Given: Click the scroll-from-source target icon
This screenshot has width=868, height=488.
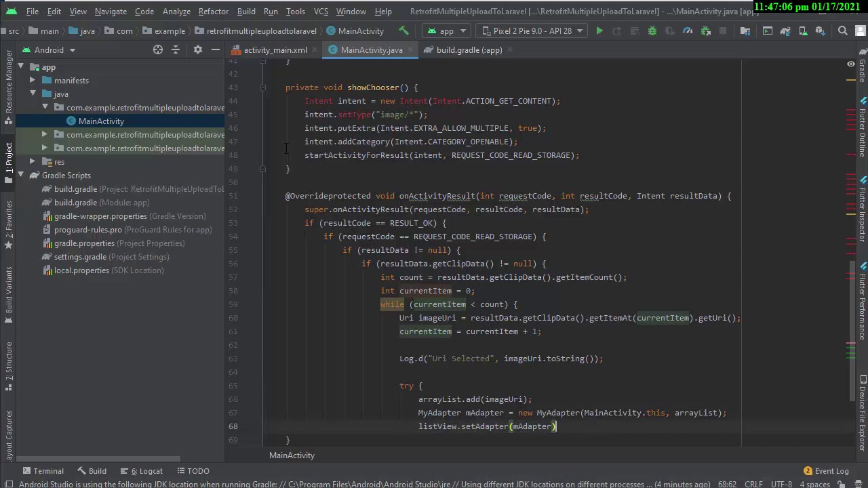Looking at the screenshot, I should (x=157, y=49).
